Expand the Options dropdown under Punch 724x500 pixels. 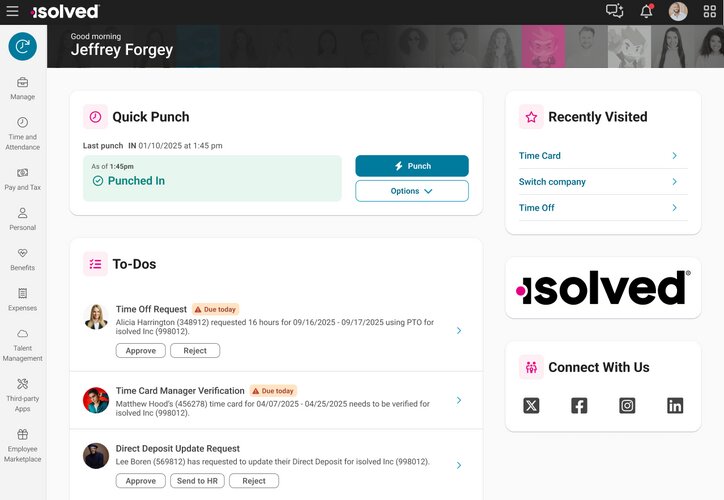coord(412,191)
